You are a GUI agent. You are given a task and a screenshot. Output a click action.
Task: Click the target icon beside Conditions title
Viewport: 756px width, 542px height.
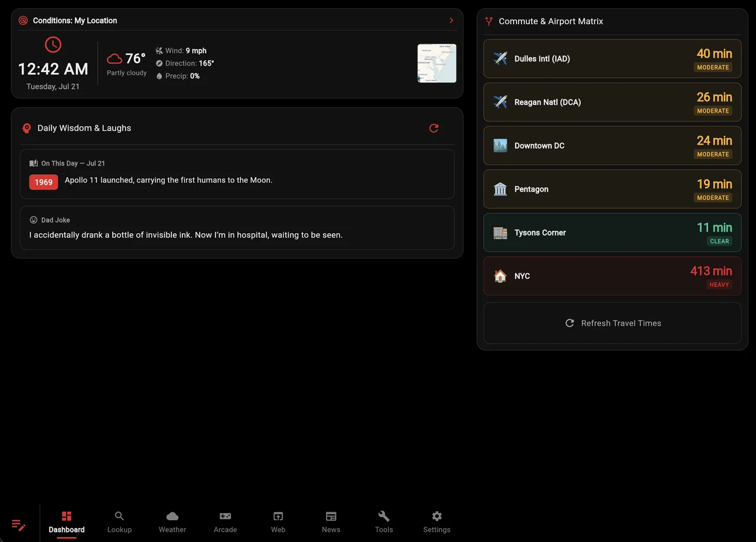click(23, 21)
